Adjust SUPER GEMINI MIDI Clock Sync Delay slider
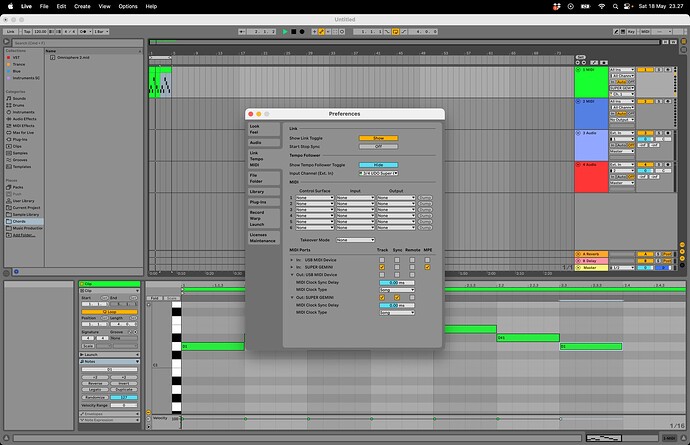 (x=396, y=305)
